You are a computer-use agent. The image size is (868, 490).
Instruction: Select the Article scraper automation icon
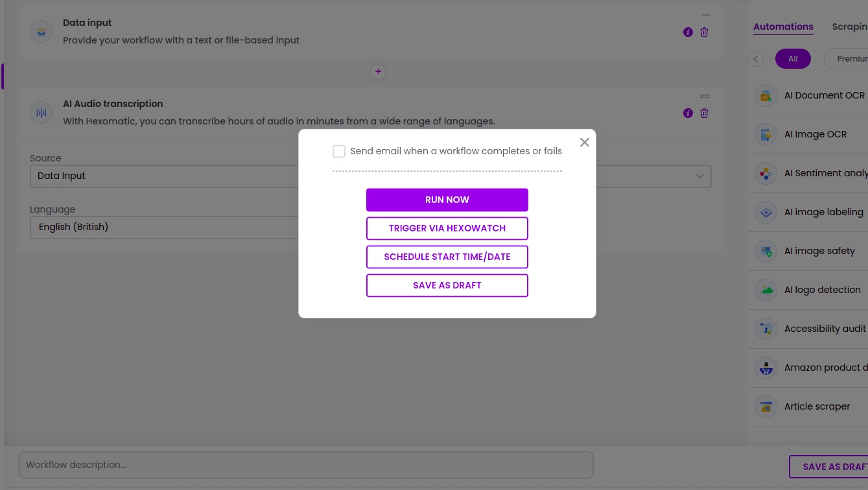766,406
